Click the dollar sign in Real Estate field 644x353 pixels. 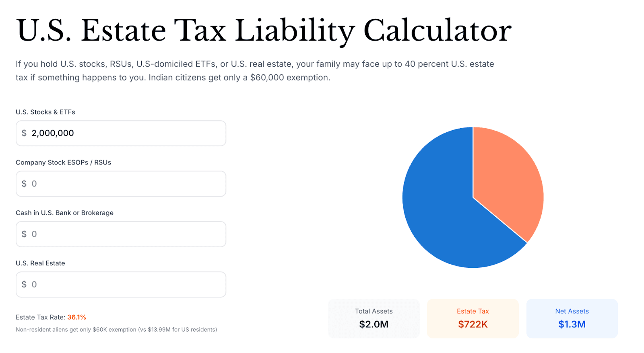24,284
